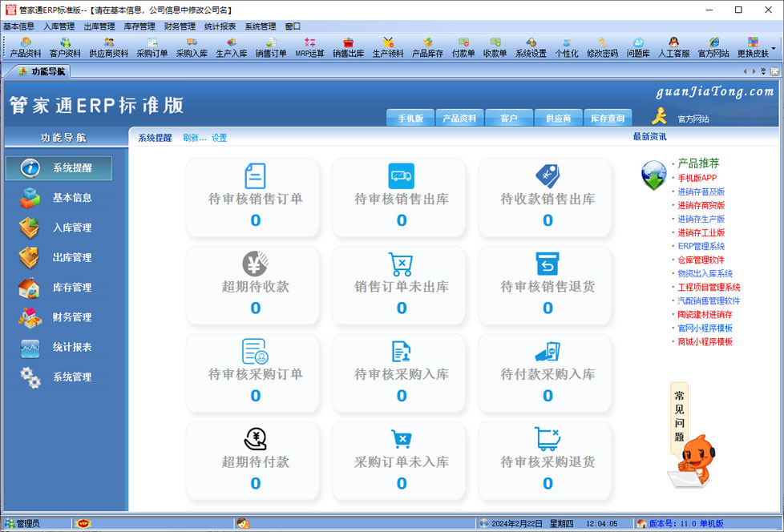Image resolution: width=784 pixels, height=532 pixels.
Task: Click the 待审核销售订单 reminder card
Action: (256, 198)
